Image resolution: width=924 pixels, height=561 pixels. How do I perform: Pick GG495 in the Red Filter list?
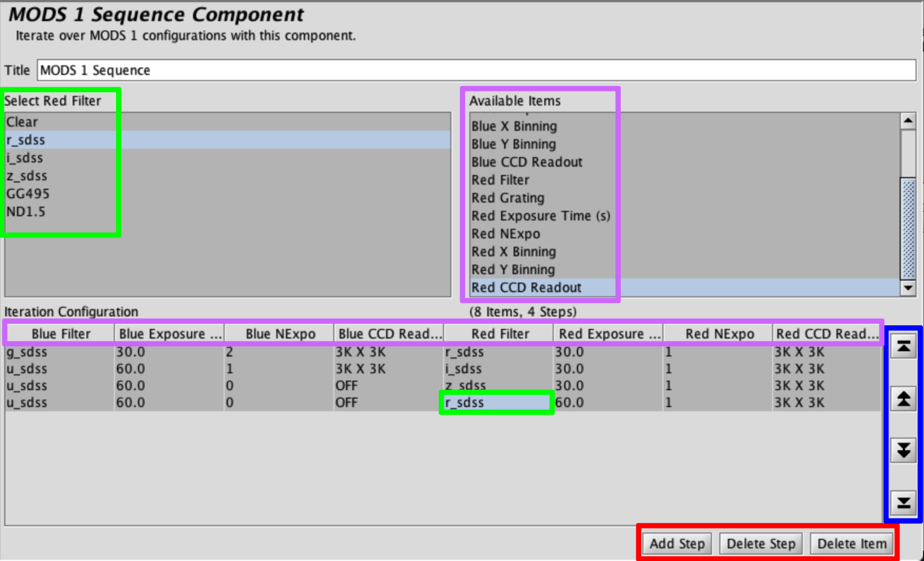coord(228,194)
